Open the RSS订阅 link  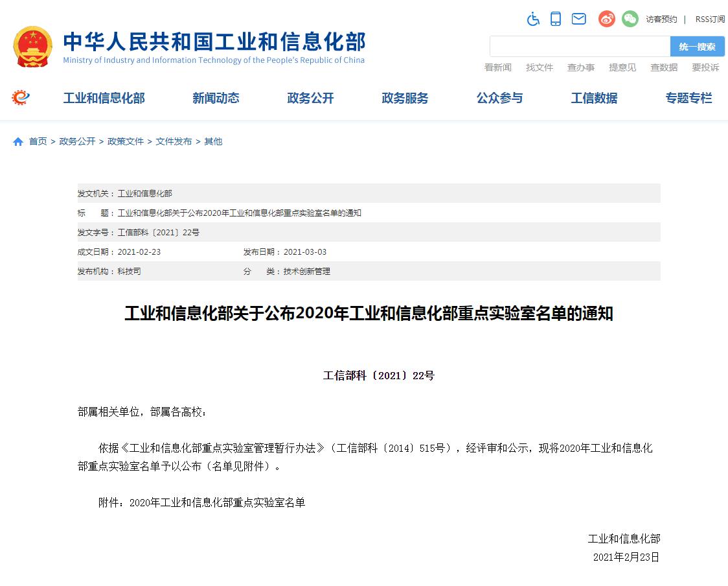(x=710, y=19)
